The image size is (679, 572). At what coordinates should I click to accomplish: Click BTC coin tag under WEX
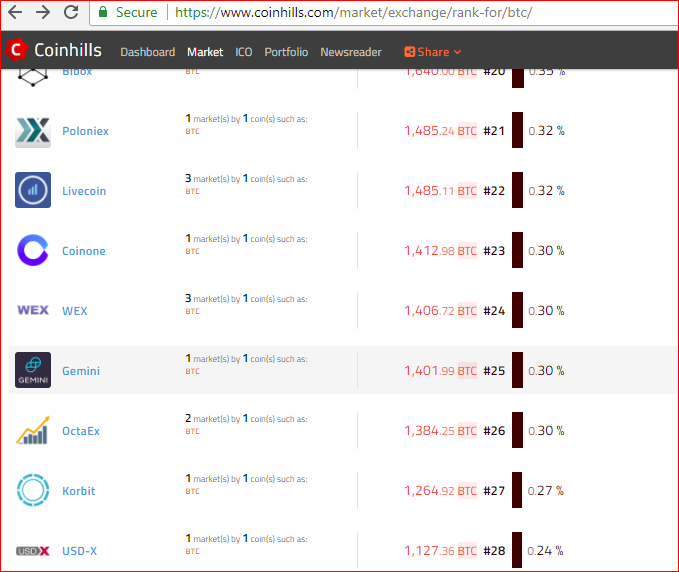pyautogui.click(x=192, y=311)
